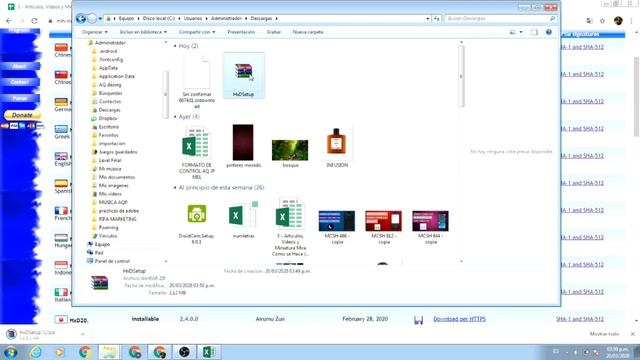Select the MCSH 800 - copia thumbnail

tap(337, 227)
